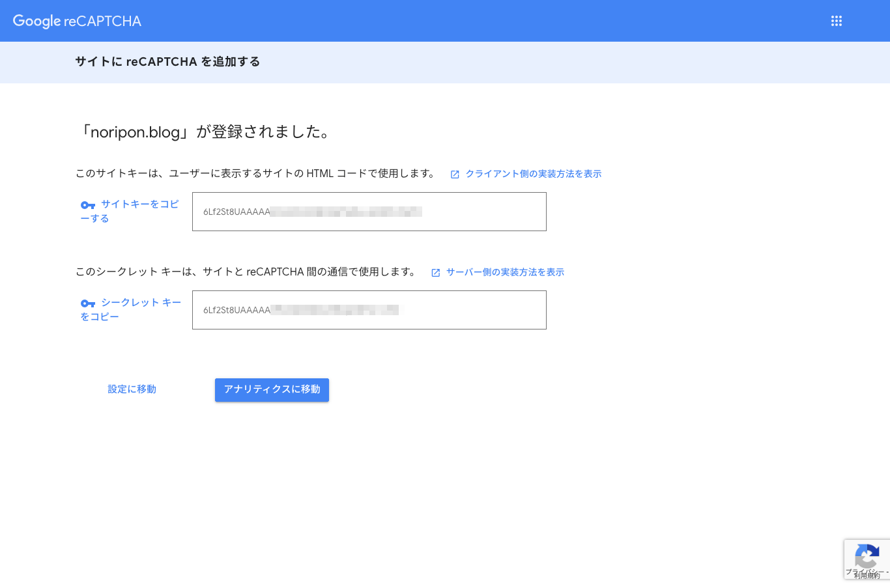Click the blurred portion of the site key
The width and height of the screenshot is (890, 588).
click(x=345, y=212)
